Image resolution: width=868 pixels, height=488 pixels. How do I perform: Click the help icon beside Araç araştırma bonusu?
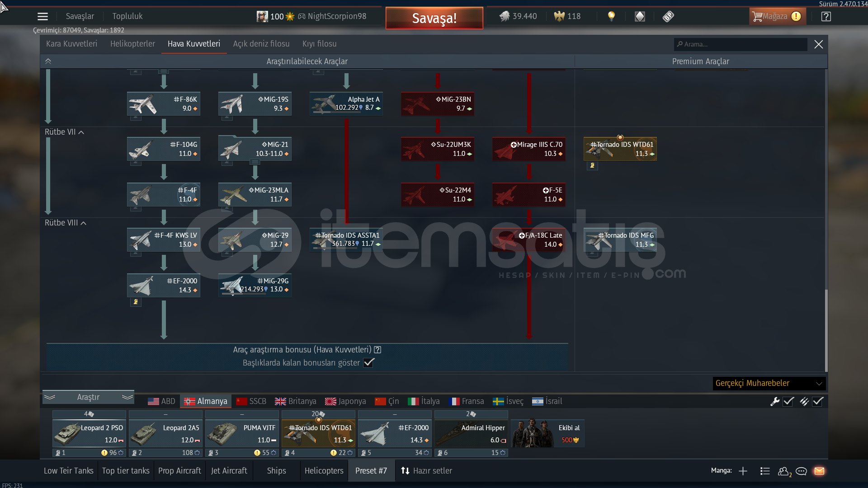[377, 350]
